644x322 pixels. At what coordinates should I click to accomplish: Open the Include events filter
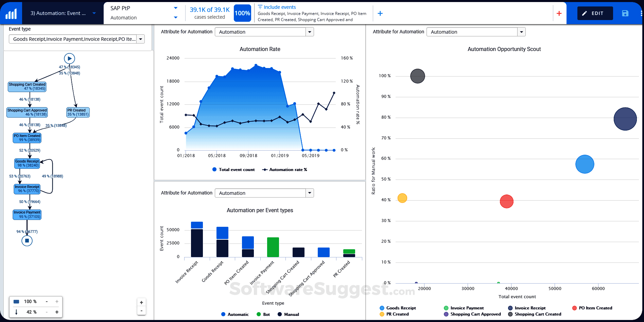point(280,7)
